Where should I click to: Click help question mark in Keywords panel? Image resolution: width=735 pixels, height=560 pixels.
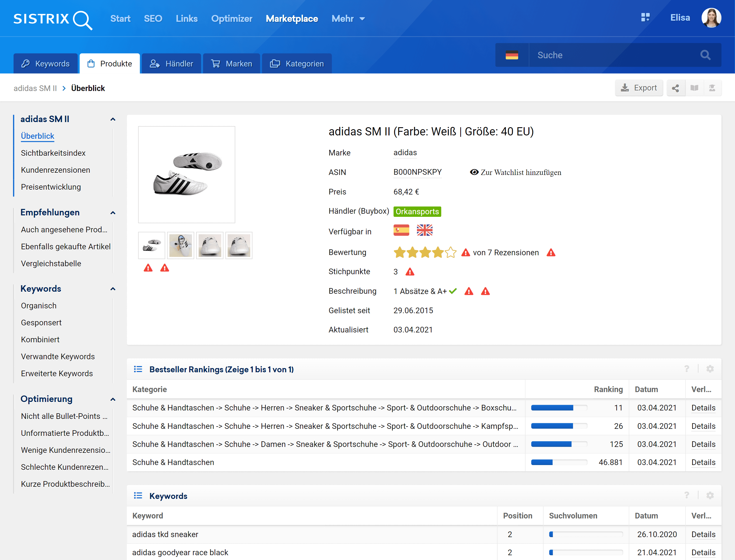[686, 495]
